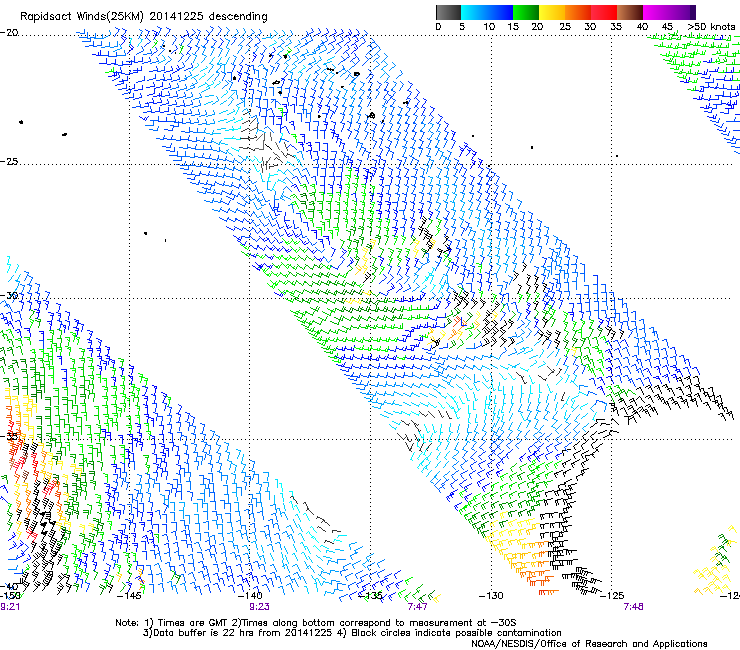Click the ">50 knots" legend label
This screenshot has height=650, width=740.
(711, 26)
